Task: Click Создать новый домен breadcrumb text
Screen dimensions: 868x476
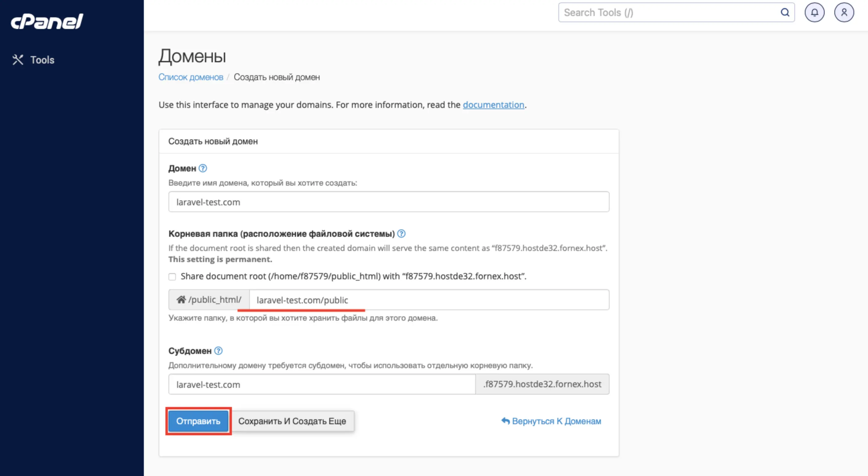Action: (x=277, y=77)
